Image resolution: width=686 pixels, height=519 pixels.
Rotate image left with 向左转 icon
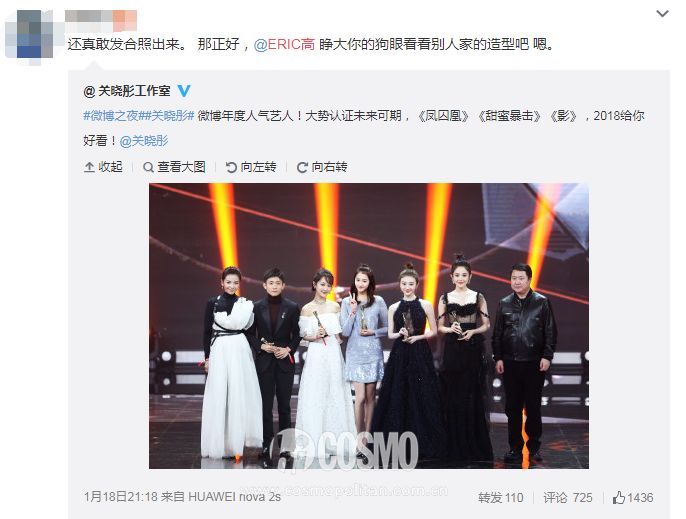coord(231,167)
